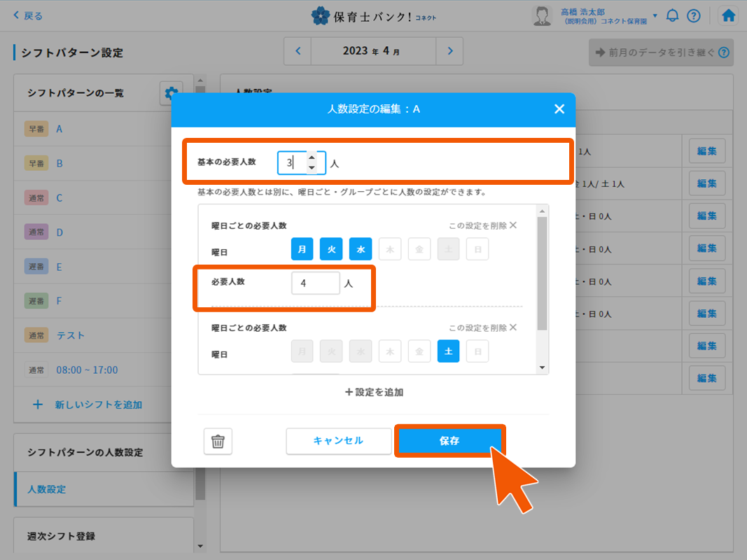Select 人数設定 in the sidebar
This screenshot has width=747, height=560.
tap(47, 489)
